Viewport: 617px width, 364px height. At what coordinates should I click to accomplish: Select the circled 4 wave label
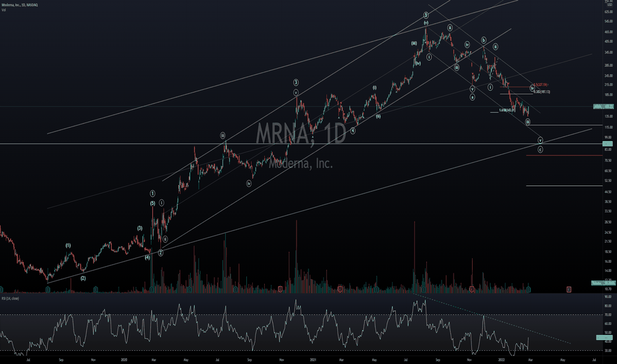pyautogui.click(x=353, y=130)
